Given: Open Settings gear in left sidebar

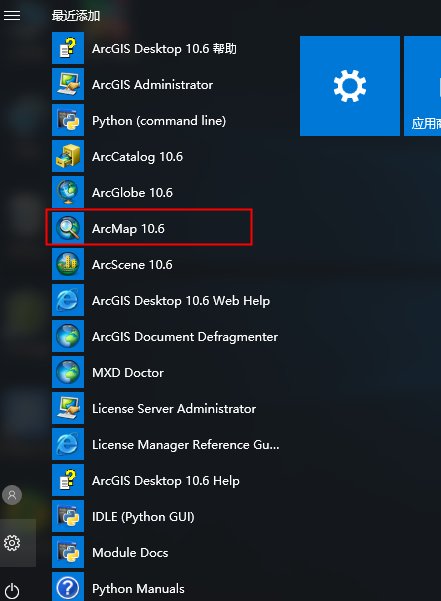Looking at the screenshot, I should coord(12,543).
